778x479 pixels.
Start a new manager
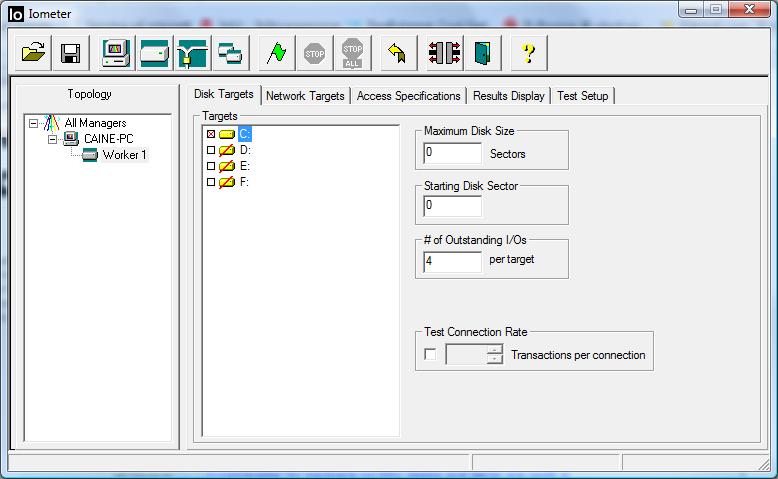coord(116,53)
